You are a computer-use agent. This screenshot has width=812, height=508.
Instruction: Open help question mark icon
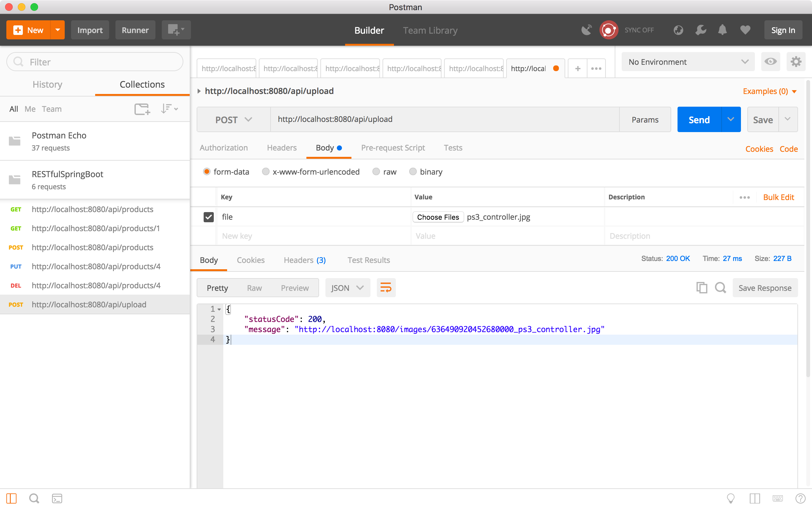pyautogui.click(x=800, y=498)
